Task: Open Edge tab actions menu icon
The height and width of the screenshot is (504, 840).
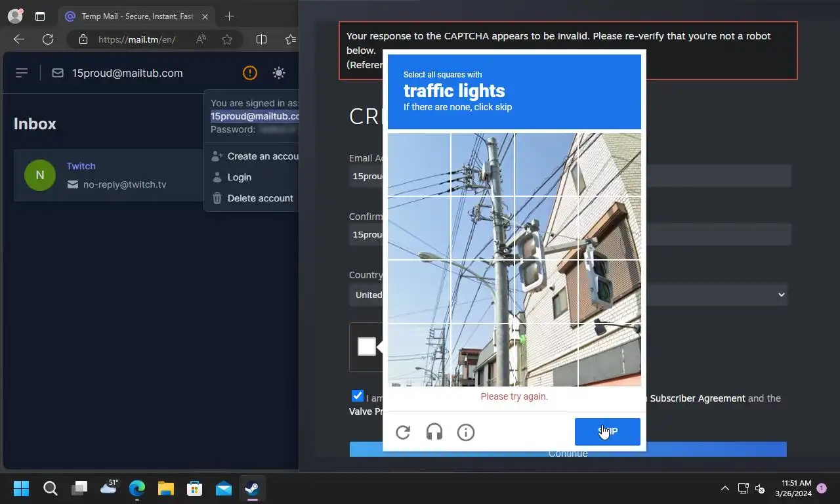Action: point(40,16)
